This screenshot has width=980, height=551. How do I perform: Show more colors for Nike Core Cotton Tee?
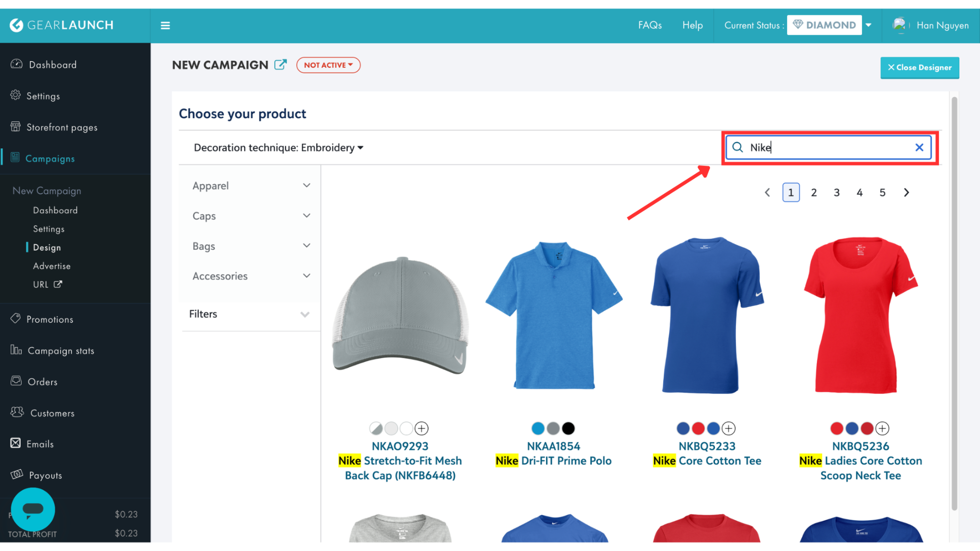(x=728, y=428)
